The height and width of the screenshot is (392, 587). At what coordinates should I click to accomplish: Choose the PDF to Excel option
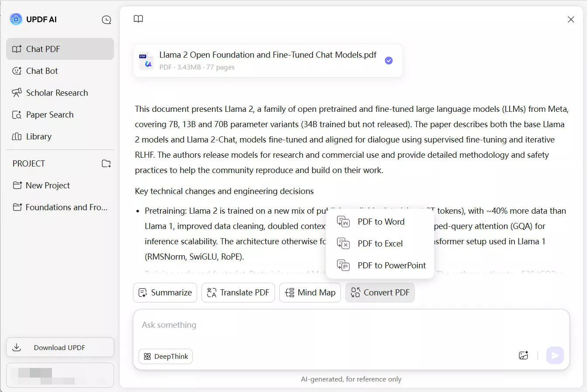(380, 243)
